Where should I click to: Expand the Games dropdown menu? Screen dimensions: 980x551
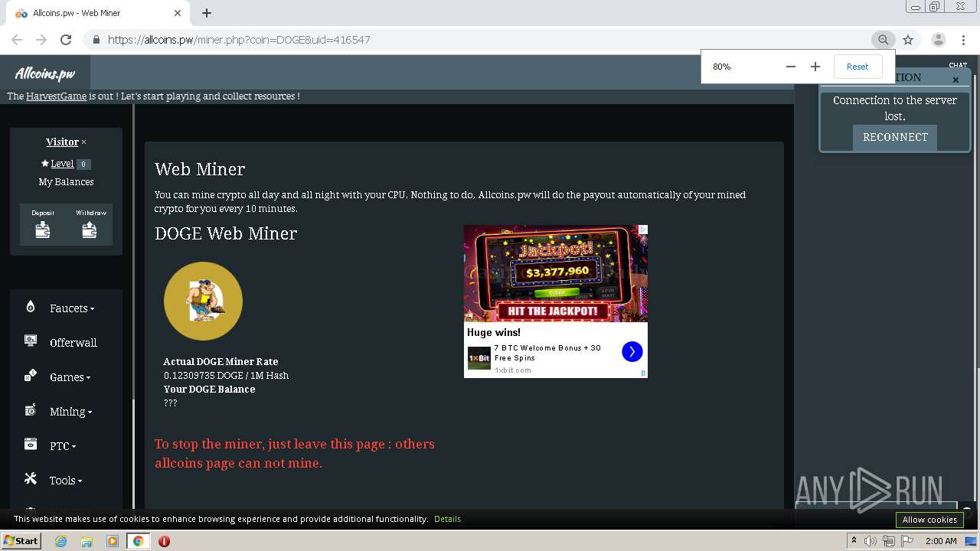click(70, 377)
